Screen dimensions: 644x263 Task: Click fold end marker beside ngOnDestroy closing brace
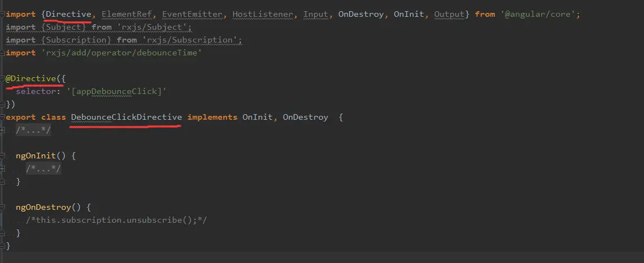tap(2, 233)
